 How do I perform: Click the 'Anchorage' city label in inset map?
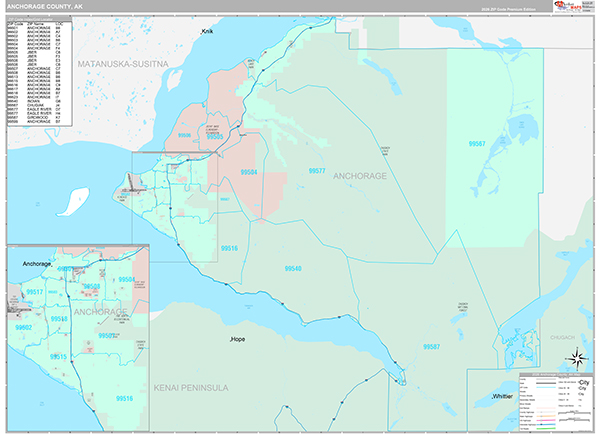coord(37,264)
